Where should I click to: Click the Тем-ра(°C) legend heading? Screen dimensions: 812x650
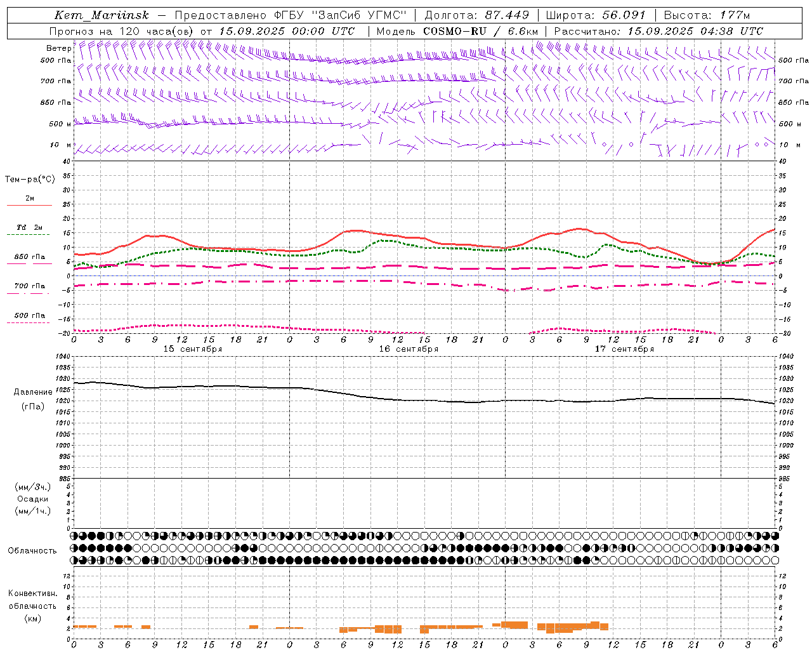point(30,180)
